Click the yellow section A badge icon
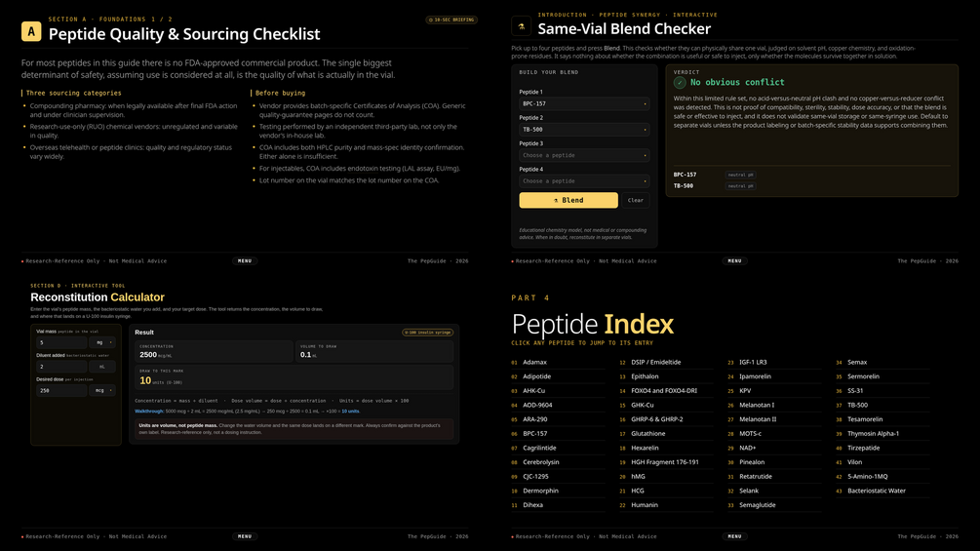The height and width of the screenshot is (551, 980). (31, 31)
